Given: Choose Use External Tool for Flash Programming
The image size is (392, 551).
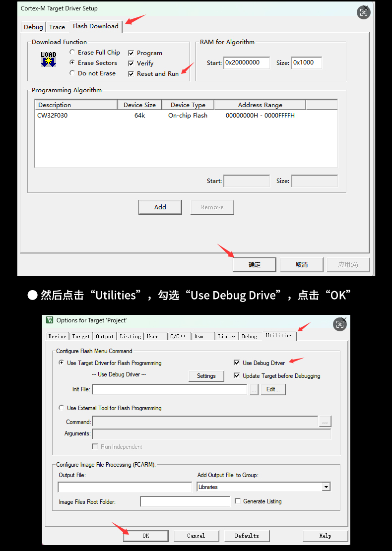Looking at the screenshot, I should [62, 408].
